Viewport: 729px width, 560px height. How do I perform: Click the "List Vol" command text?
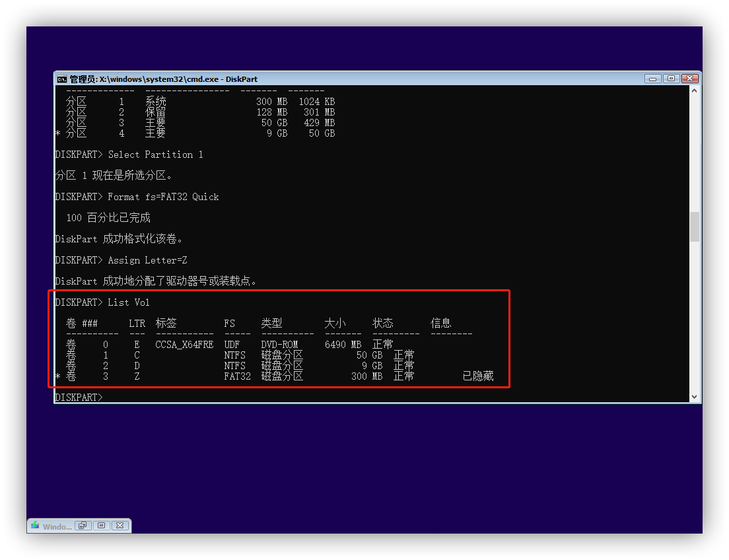click(129, 302)
